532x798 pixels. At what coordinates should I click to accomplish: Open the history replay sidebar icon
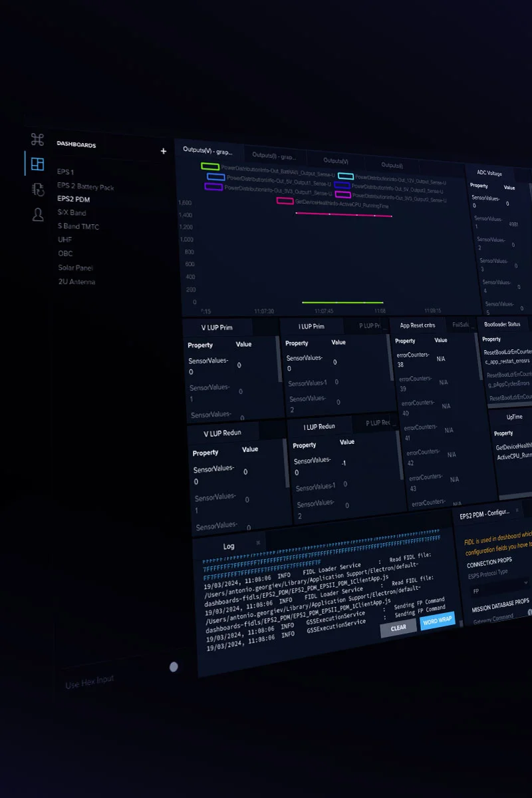point(38,189)
